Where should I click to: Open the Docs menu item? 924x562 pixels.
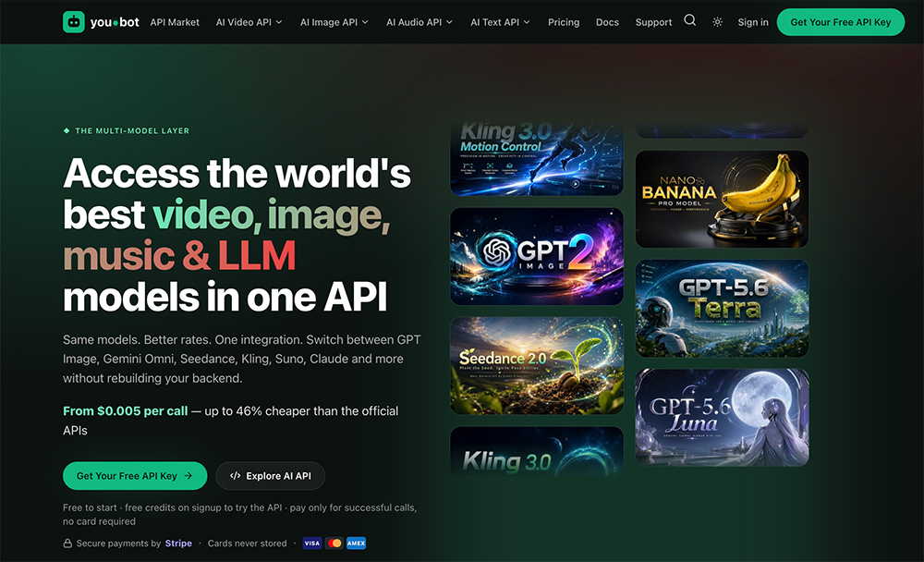[607, 22]
